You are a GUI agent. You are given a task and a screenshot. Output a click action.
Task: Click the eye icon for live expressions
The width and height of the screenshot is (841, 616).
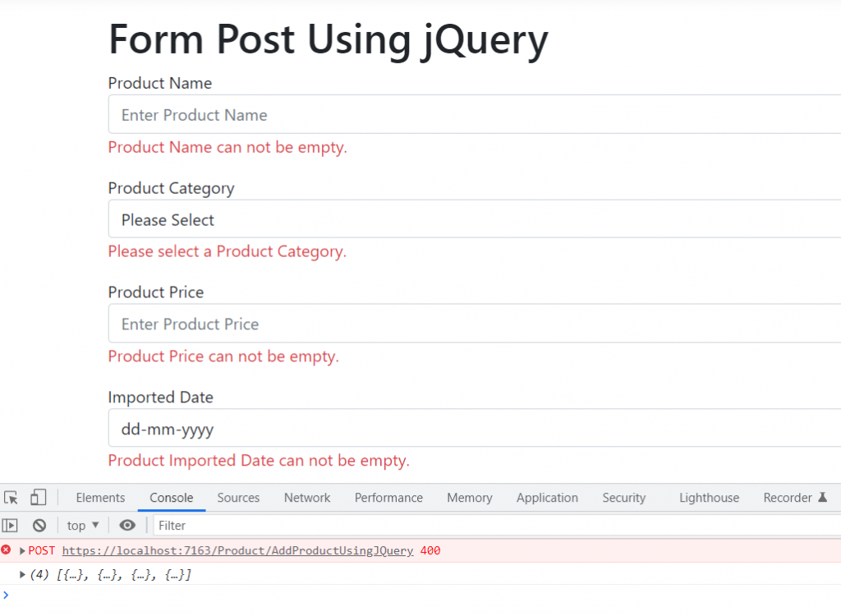point(127,526)
